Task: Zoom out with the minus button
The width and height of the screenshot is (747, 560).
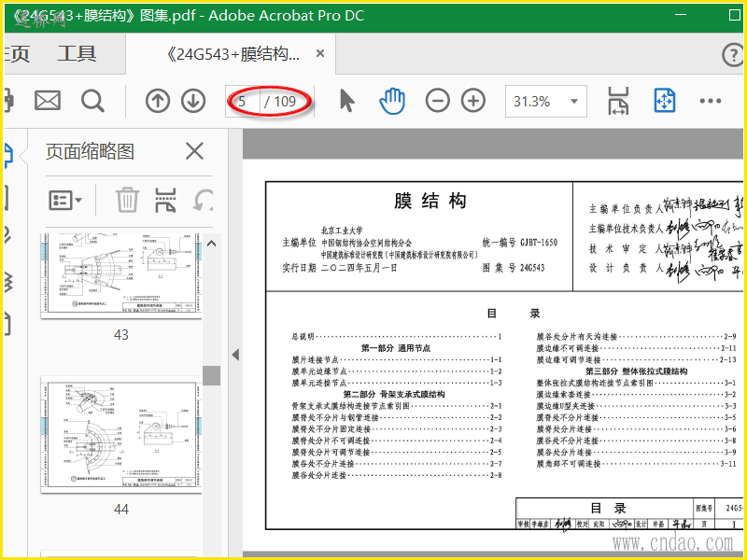Action: (437, 101)
